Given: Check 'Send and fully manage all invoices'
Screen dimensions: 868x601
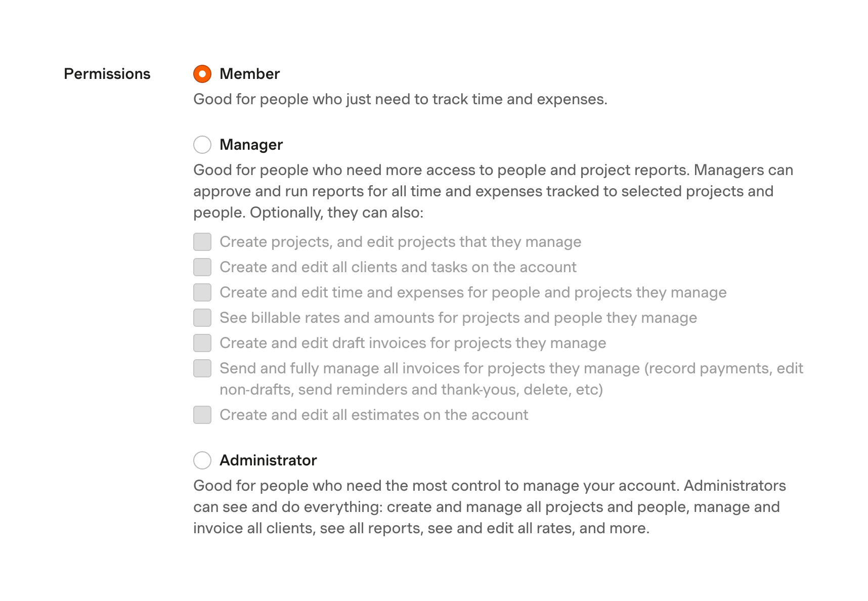Looking at the screenshot, I should tap(202, 368).
